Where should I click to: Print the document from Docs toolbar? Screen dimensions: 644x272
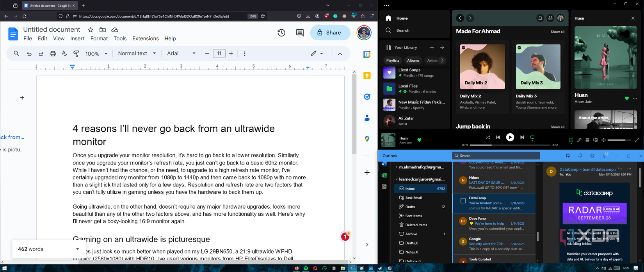53,54
